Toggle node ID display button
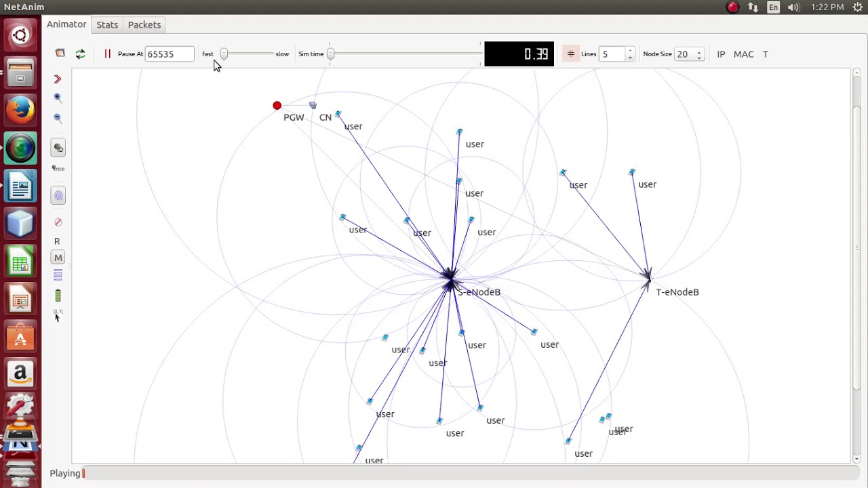The width and height of the screenshot is (868, 488). (x=58, y=148)
